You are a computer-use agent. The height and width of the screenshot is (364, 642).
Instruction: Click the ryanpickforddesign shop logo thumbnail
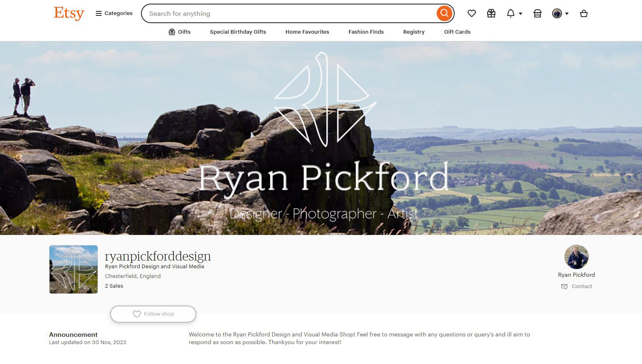[x=74, y=269]
